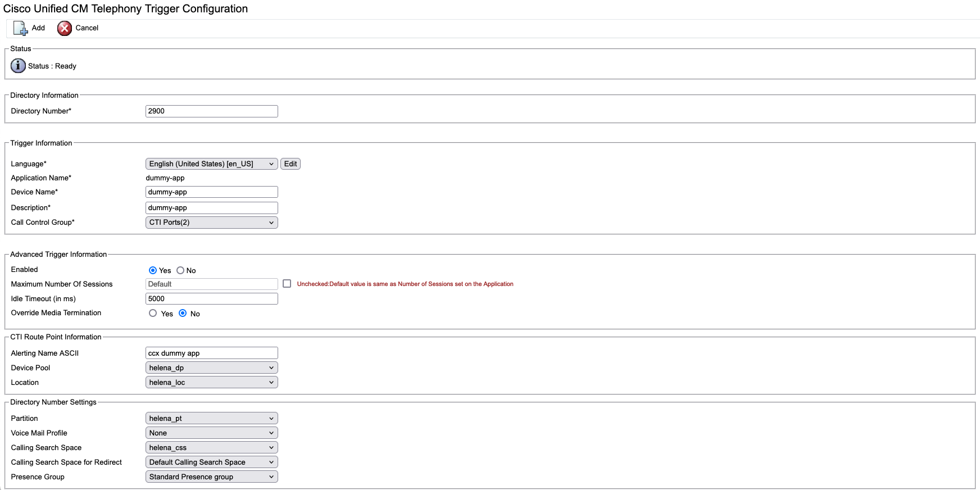The height and width of the screenshot is (490, 980).
Task: Expand the Call Control Group dropdown
Action: click(x=211, y=223)
